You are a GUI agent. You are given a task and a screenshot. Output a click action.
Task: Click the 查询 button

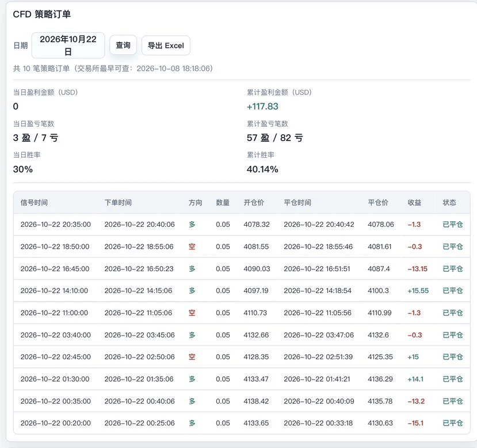click(123, 45)
